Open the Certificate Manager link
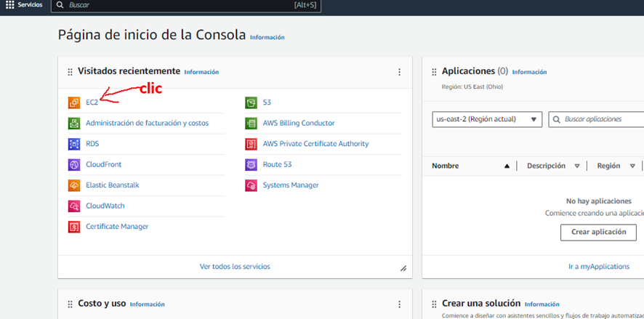Image resolution: width=644 pixels, height=319 pixels. pyautogui.click(x=117, y=227)
